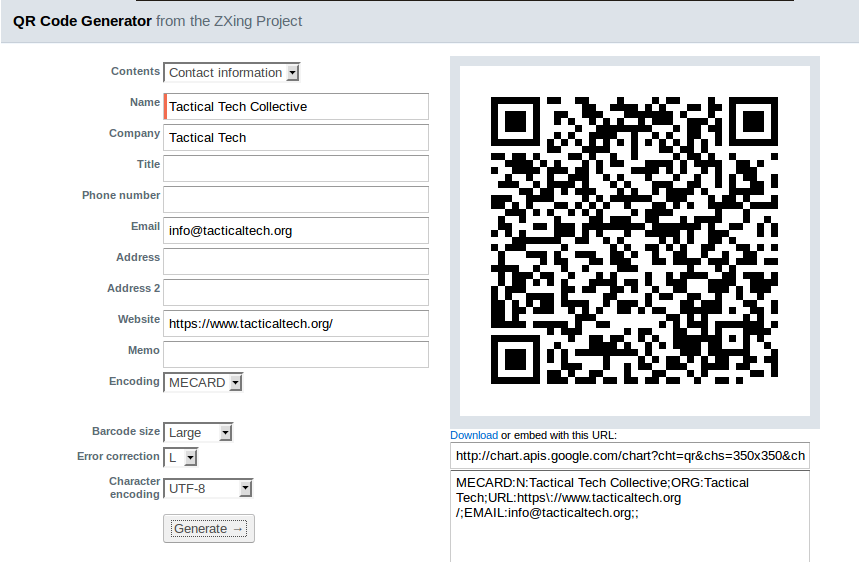Click into the empty Phone number field

tap(296, 199)
